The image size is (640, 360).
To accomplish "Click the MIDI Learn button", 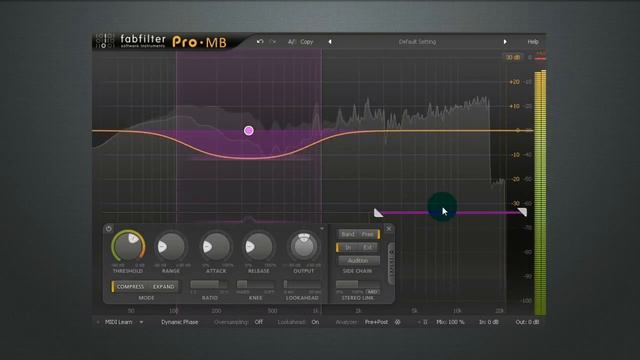I will point(119,322).
